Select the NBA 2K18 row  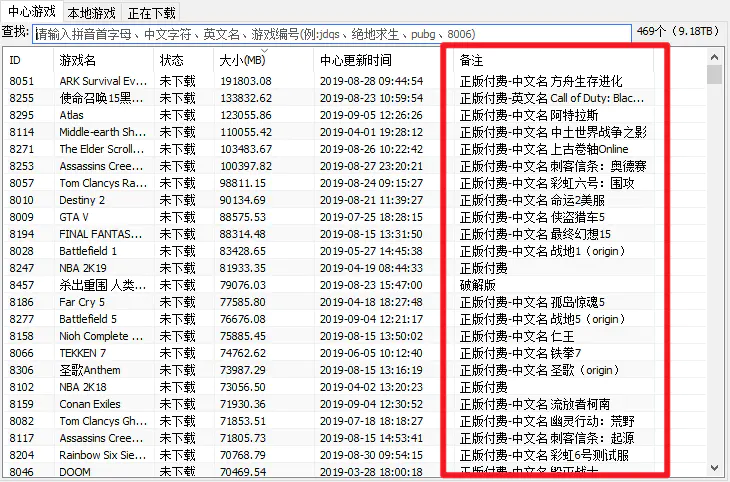coord(355,387)
